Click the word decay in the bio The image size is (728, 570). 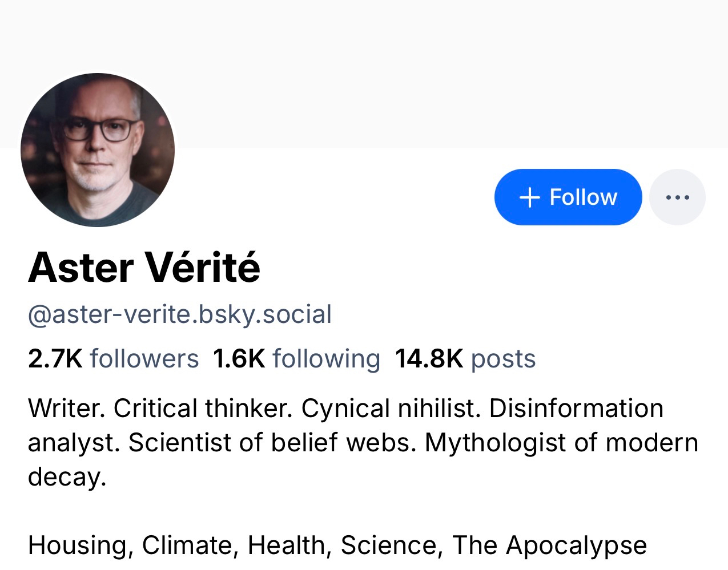pos(66,477)
